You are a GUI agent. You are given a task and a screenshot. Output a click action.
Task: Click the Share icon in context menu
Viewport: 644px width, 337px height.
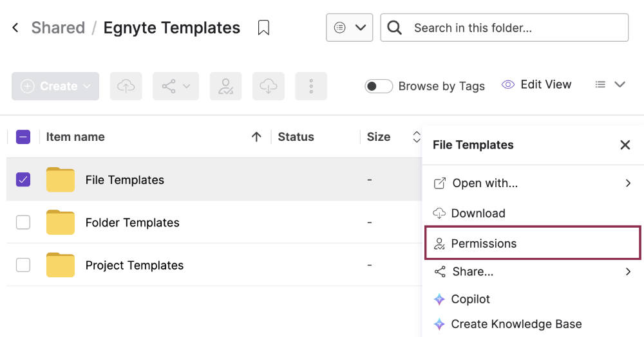pyautogui.click(x=439, y=271)
